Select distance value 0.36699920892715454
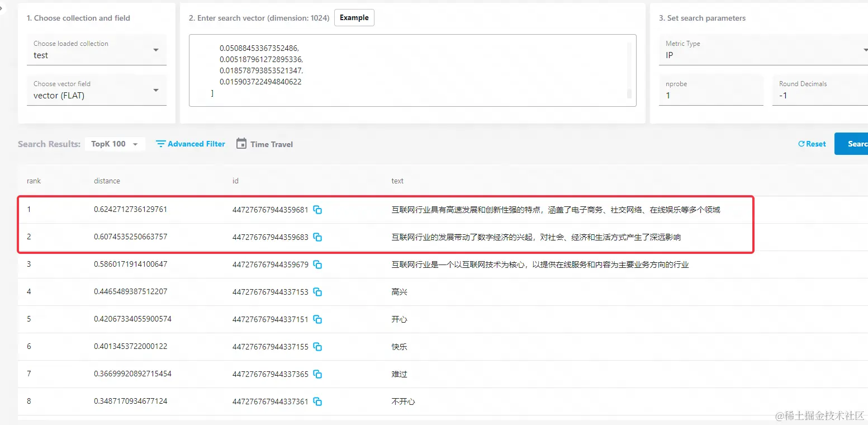This screenshot has width=868, height=425. pyautogui.click(x=132, y=374)
